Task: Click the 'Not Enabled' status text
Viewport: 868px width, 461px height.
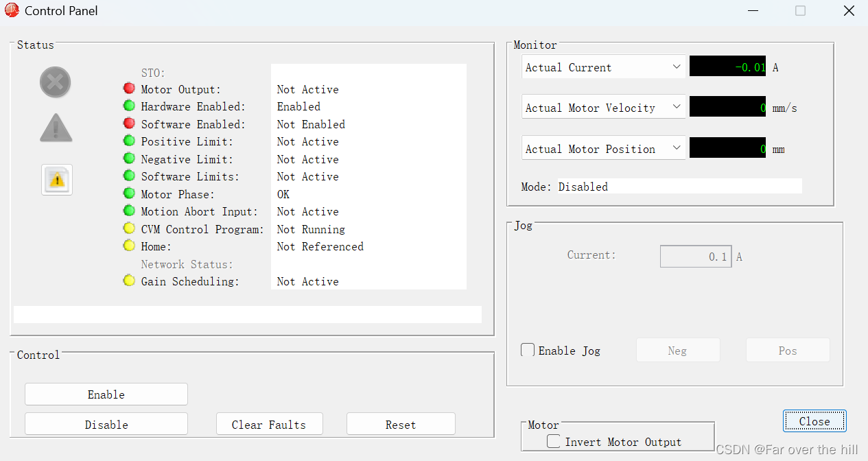Action: [x=311, y=124]
